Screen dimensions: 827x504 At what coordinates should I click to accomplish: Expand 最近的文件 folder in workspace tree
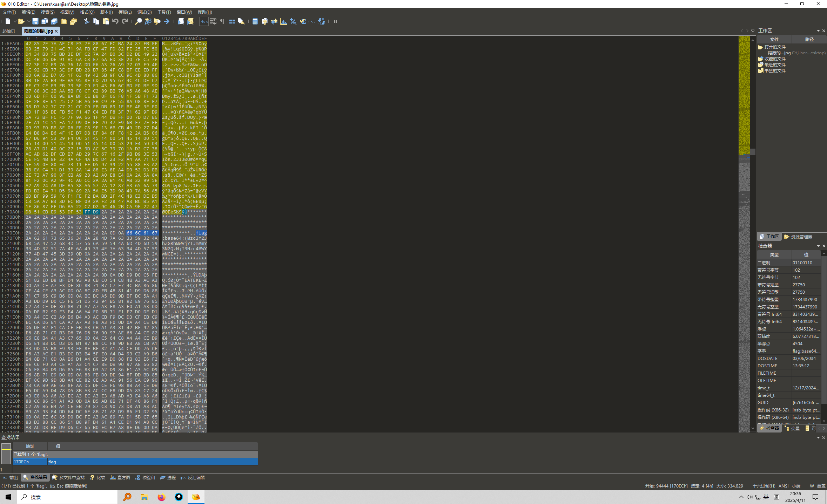[775, 65]
